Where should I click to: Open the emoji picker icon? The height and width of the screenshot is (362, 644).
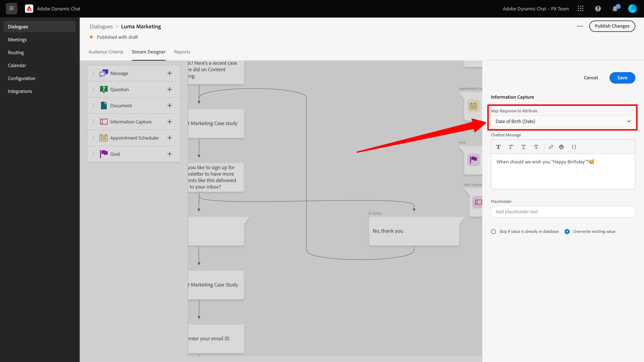[x=561, y=147]
